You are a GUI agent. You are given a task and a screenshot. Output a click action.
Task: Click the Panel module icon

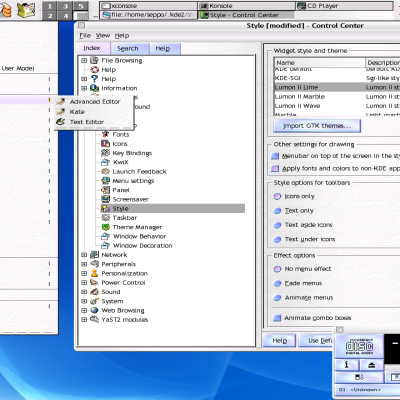pos(106,190)
